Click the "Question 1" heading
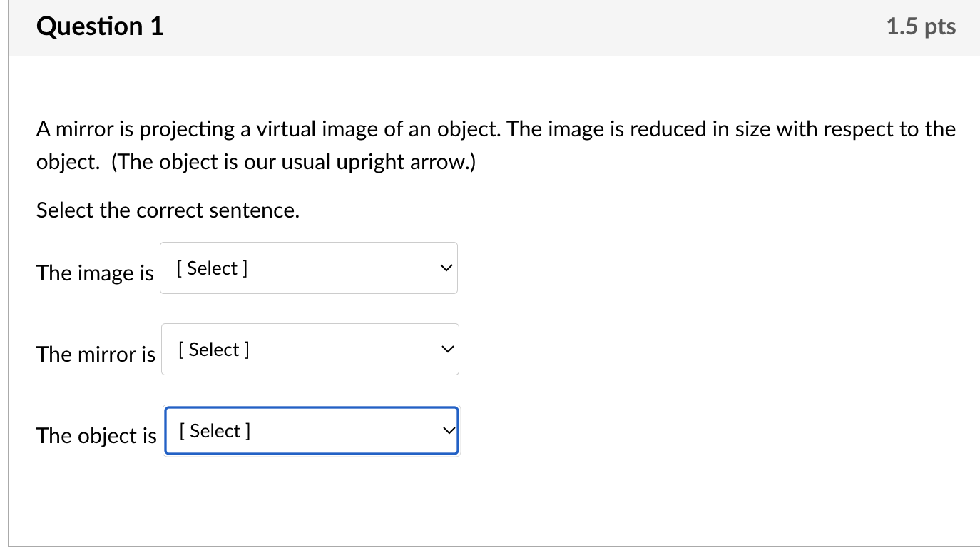 [100, 27]
